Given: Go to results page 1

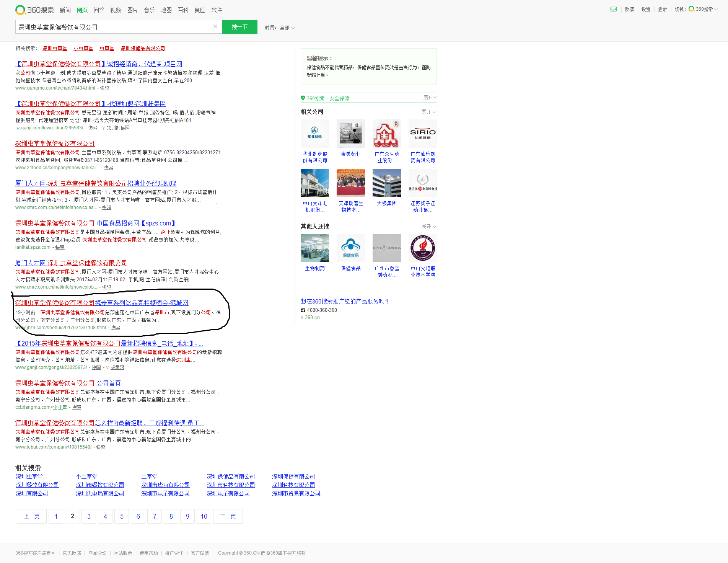Looking at the screenshot, I should (x=56, y=516).
